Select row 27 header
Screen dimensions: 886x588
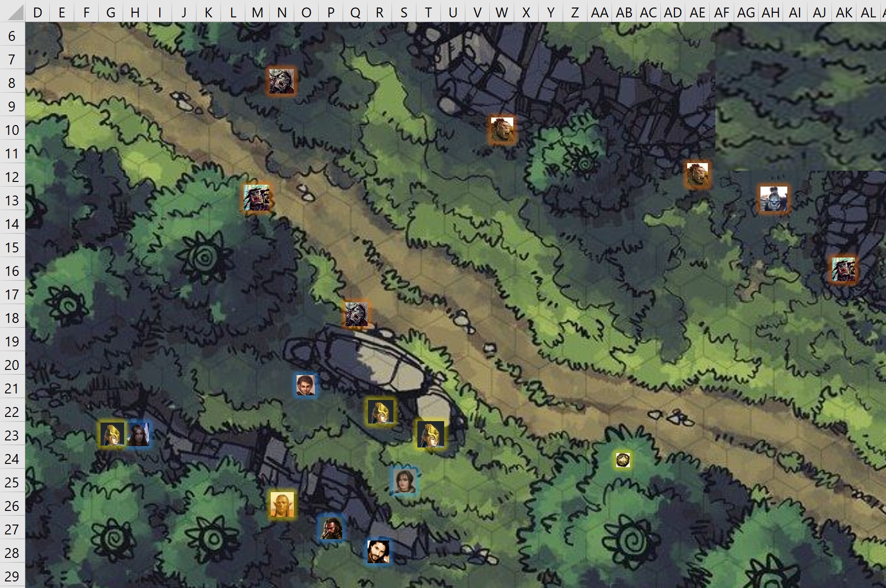pyautogui.click(x=12, y=529)
